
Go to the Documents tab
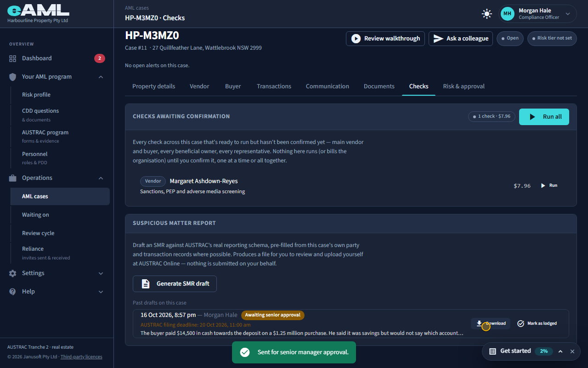379,86
